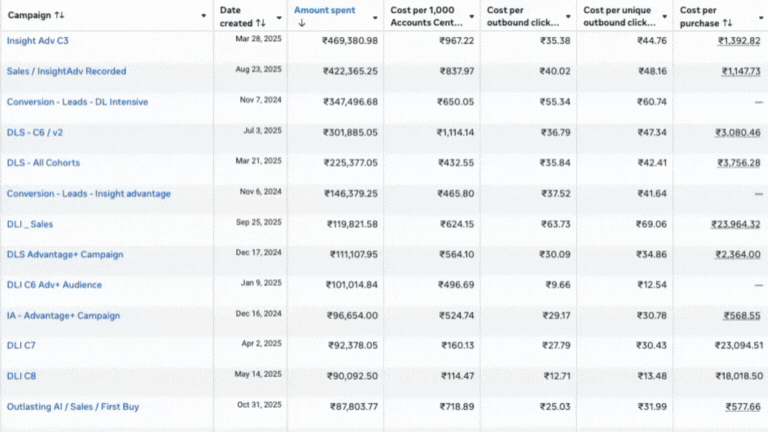Viewport: 768px width, 432px height.
Task: Open the DLI C6 Adv+ Audience campaign
Action: coord(54,285)
